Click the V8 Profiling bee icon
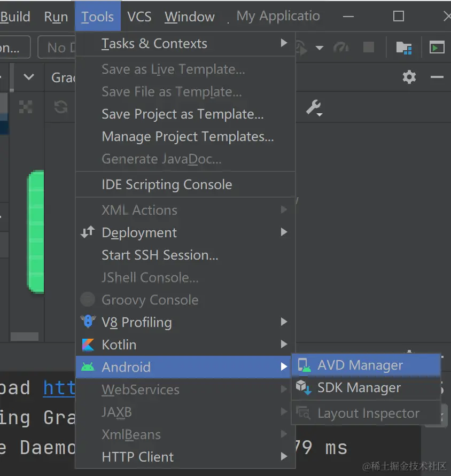The width and height of the screenshot is (451, 476). click(88, 322)
